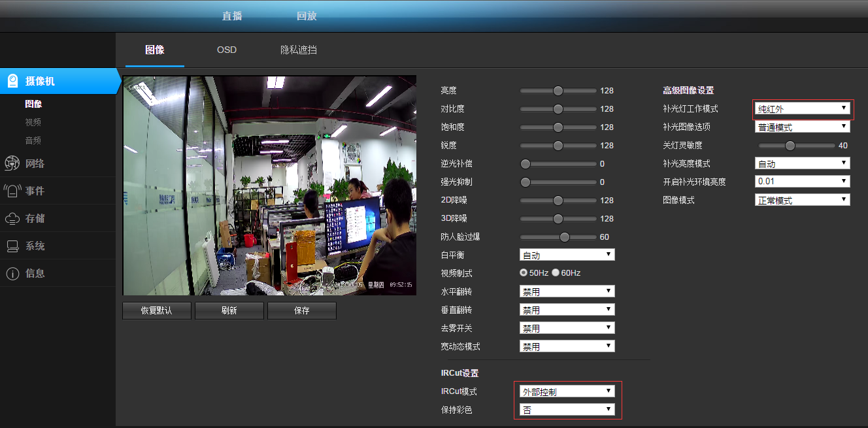Expand the 保持彩色 dropdown
The image size is (868, 428).
pyautogui.click(x=567, y=410)
